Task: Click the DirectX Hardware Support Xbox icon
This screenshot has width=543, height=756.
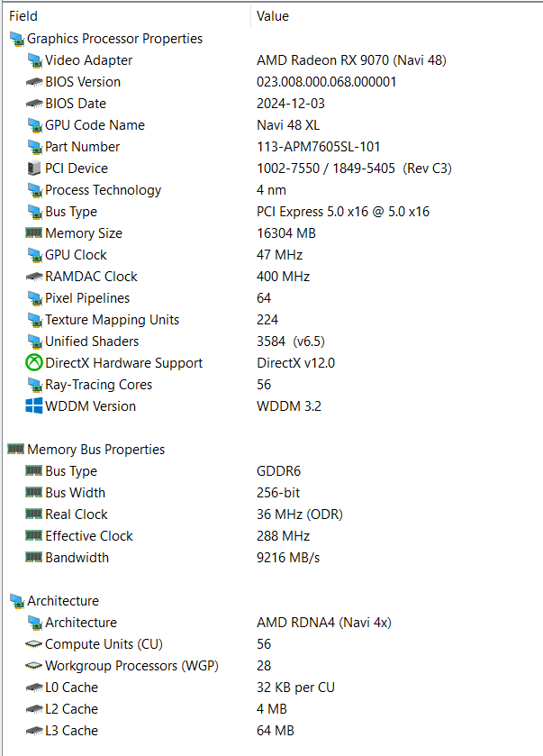Action: coord(34,363)
